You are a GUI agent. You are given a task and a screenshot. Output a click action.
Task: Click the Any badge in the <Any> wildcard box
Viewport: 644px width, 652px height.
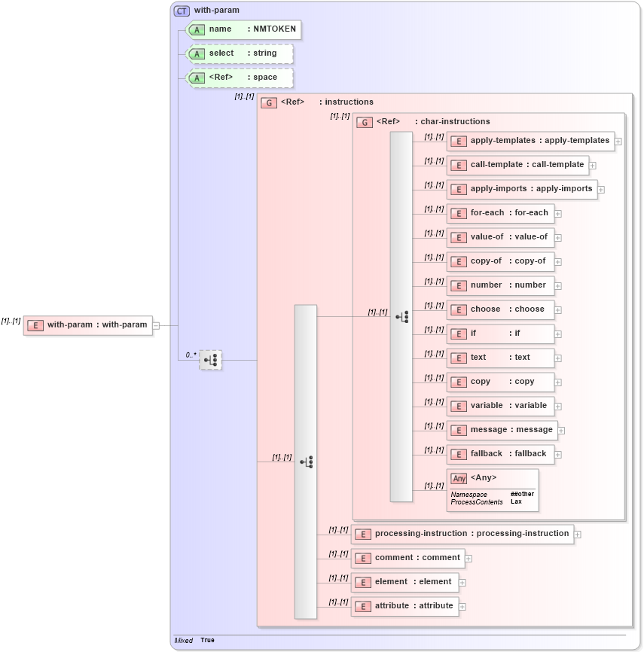(x=459, y=477)
